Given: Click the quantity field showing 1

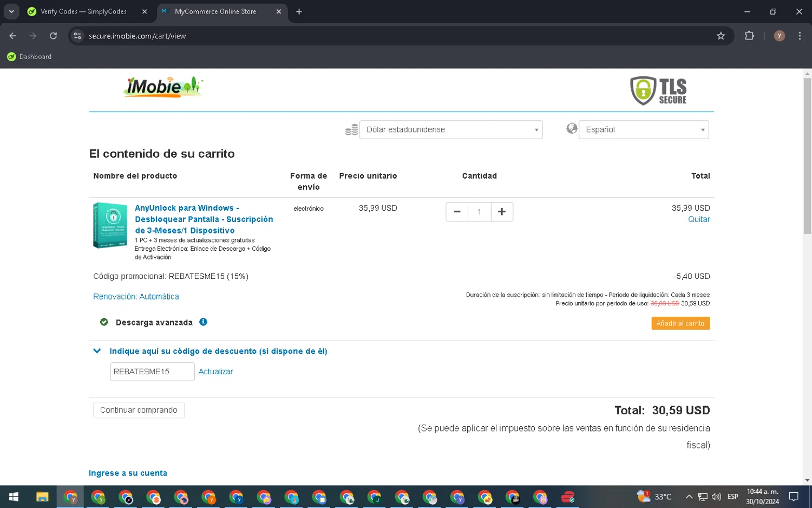Looking at the screenshot, I should pyautogui.click(x=480, y=212).
